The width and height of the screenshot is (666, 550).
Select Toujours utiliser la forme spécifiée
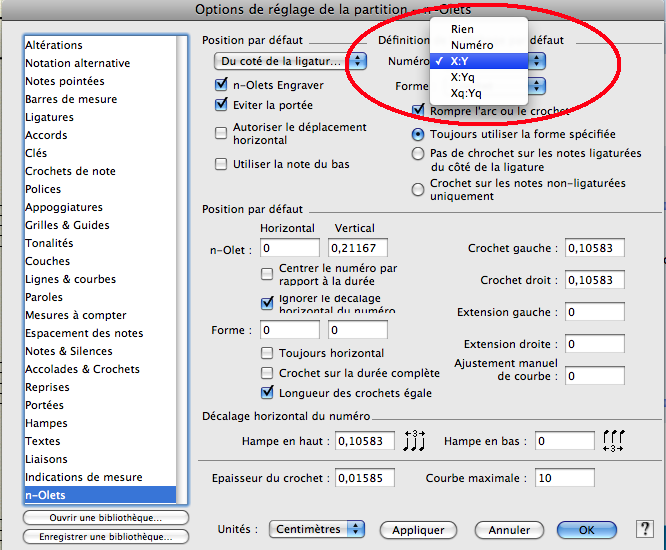point(418,134)
